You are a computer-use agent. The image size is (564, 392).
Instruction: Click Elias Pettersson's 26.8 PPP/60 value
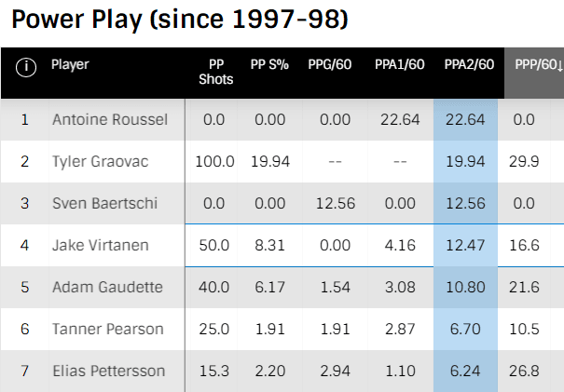pos(528,372)
